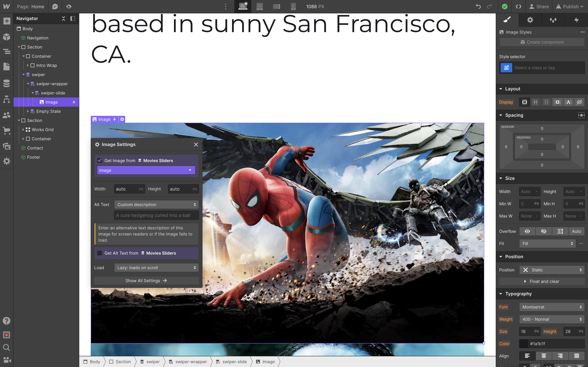This screenshot has width=588, height=367.
Task: Open the Load lazy dropdown
Action: pyautogui.click(x=157, y=267)
